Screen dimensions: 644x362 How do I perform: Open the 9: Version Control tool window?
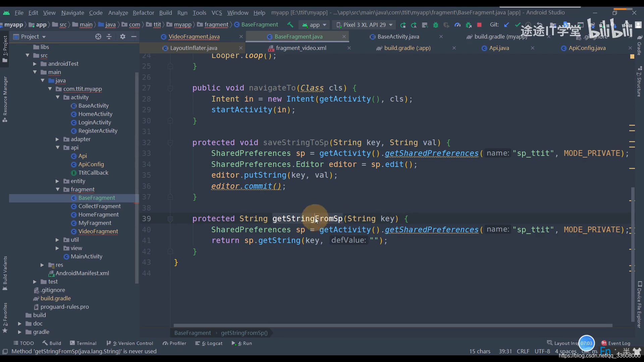coord(130,343)
